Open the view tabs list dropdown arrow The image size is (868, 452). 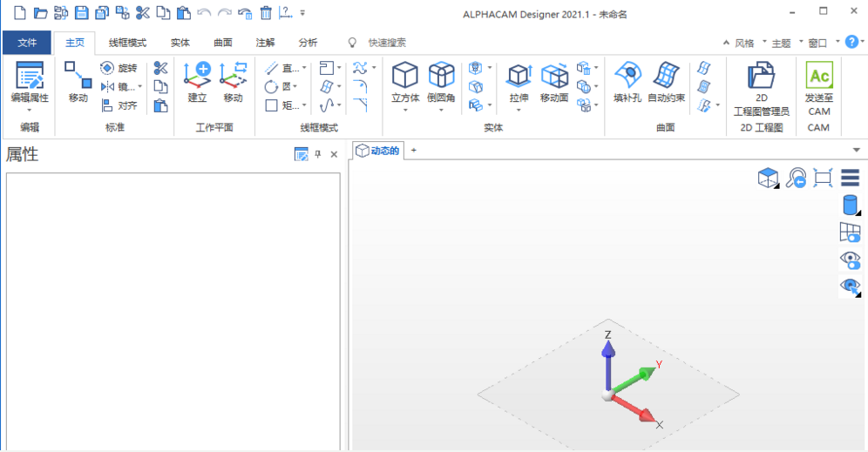[857, 151]
